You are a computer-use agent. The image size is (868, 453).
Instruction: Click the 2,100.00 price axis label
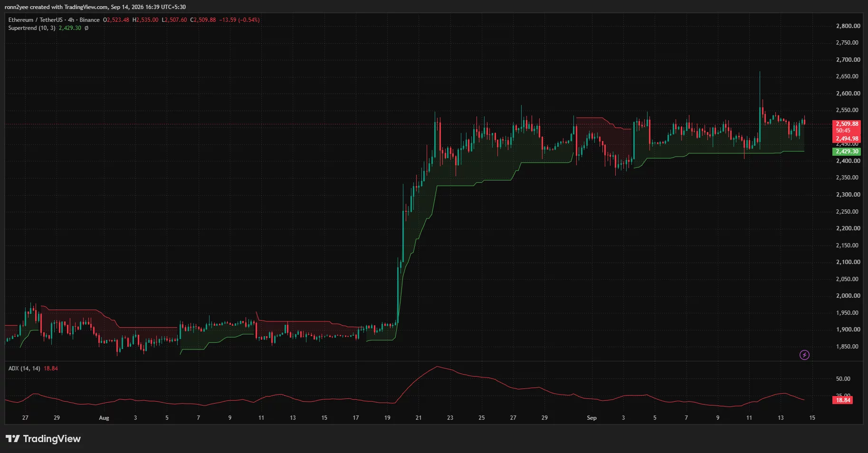(848, 262)
